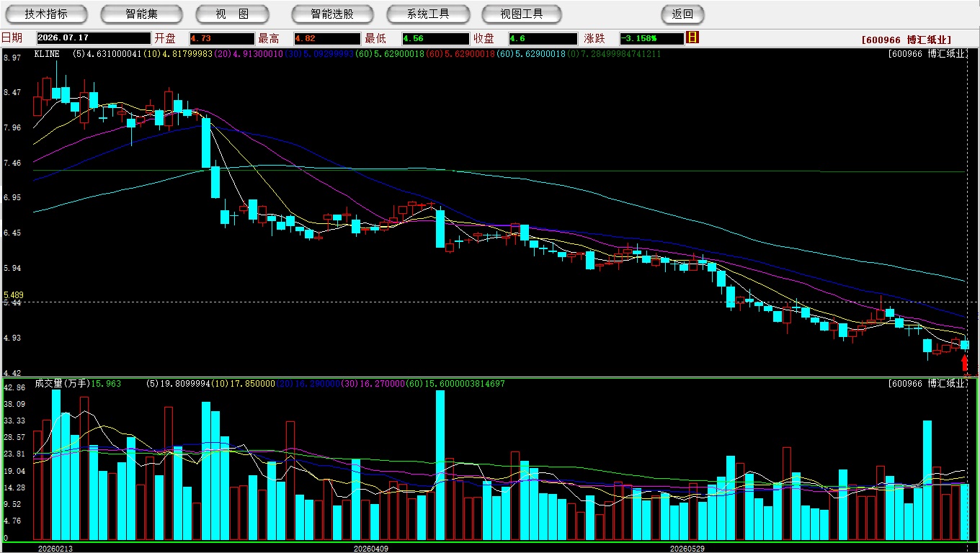Click the 涨跌 value field -3.158%

click(x=651, y=38)
